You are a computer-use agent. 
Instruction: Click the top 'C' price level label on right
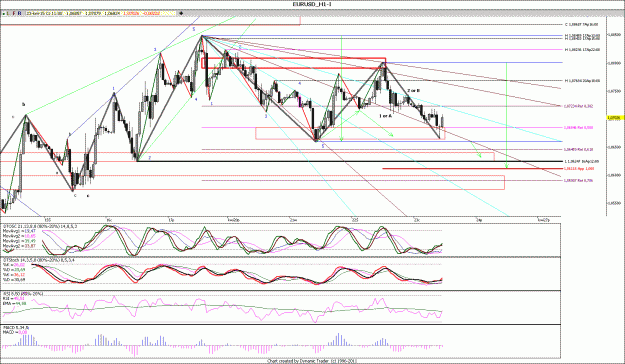click(582, 25)
